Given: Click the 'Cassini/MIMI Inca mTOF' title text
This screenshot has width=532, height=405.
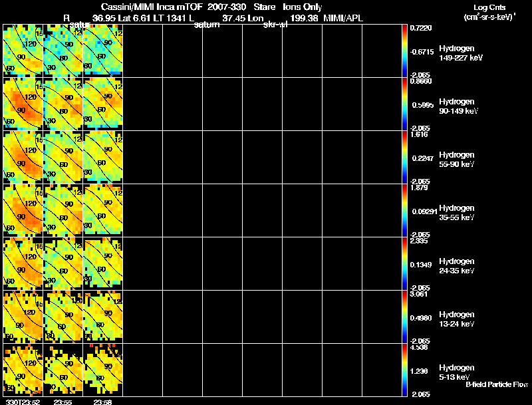Looking at the screenshot, I should (x=152, y=7).
